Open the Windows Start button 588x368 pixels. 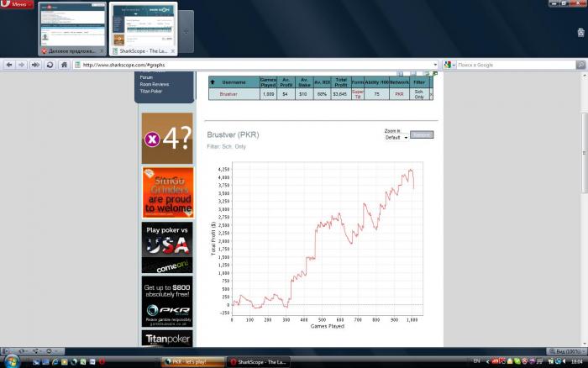point(12,361)
